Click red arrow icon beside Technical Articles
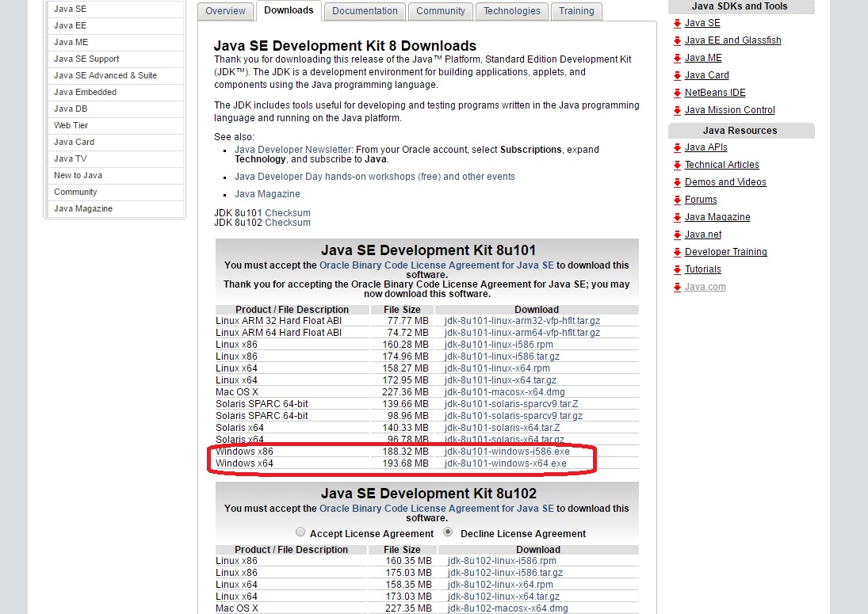Viewport: 868px width, 614px height. (677, 166)
